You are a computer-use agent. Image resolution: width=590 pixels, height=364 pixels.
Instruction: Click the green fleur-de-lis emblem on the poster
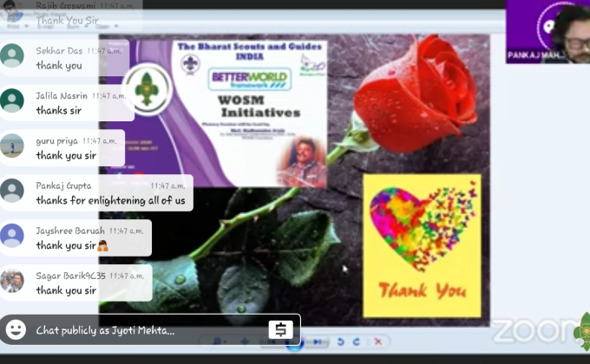point(147,89)
